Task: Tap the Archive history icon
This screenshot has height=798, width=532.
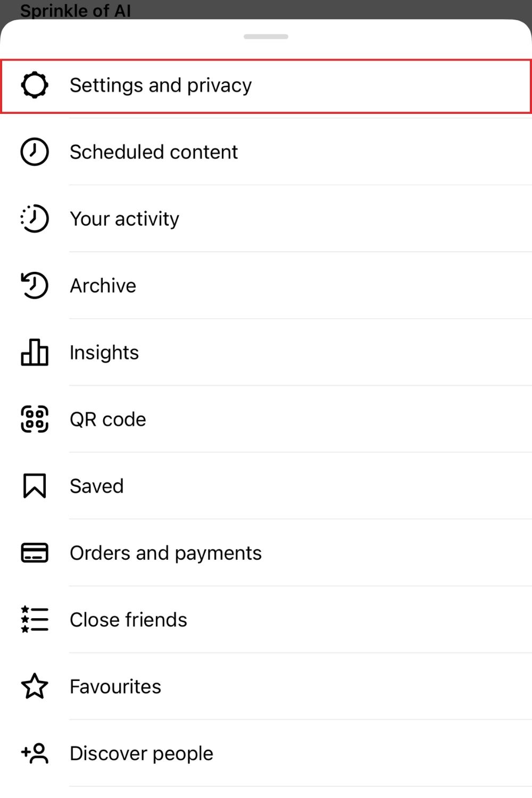Action: click(35, 286)
